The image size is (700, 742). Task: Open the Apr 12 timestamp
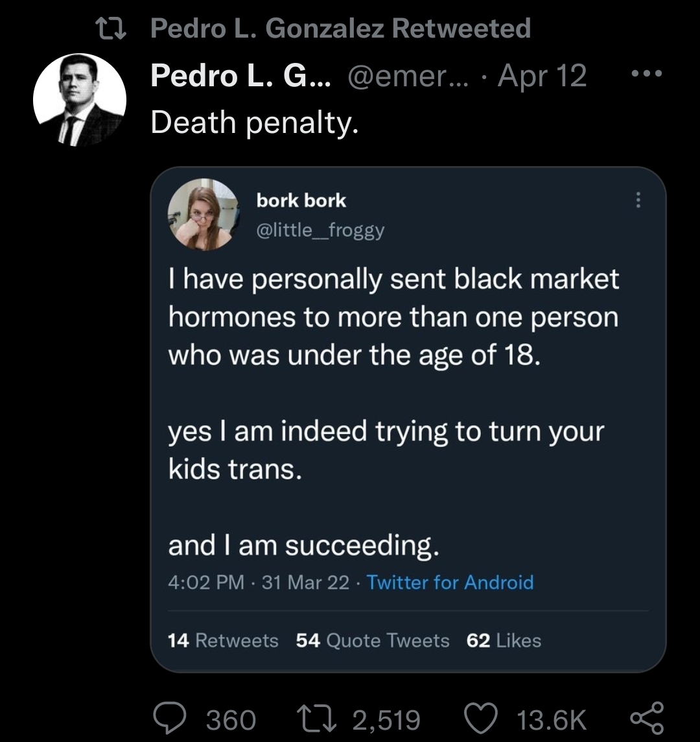tap(542, 76)
